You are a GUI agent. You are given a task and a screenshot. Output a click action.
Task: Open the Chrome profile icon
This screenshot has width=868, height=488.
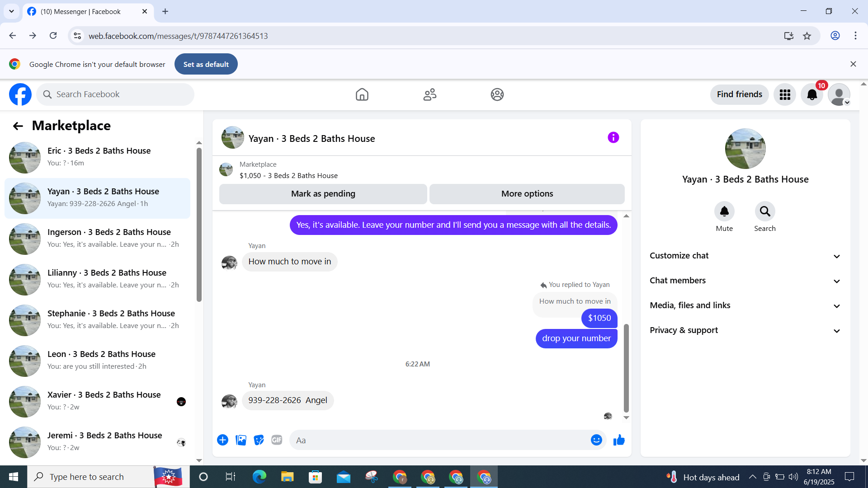[835, 36]
